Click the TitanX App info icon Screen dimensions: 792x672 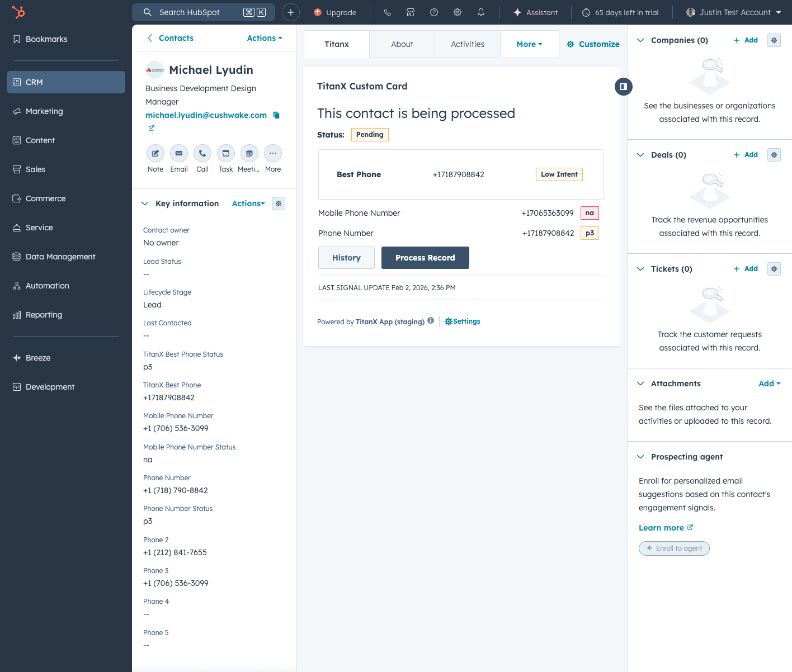tap(431, 321)
